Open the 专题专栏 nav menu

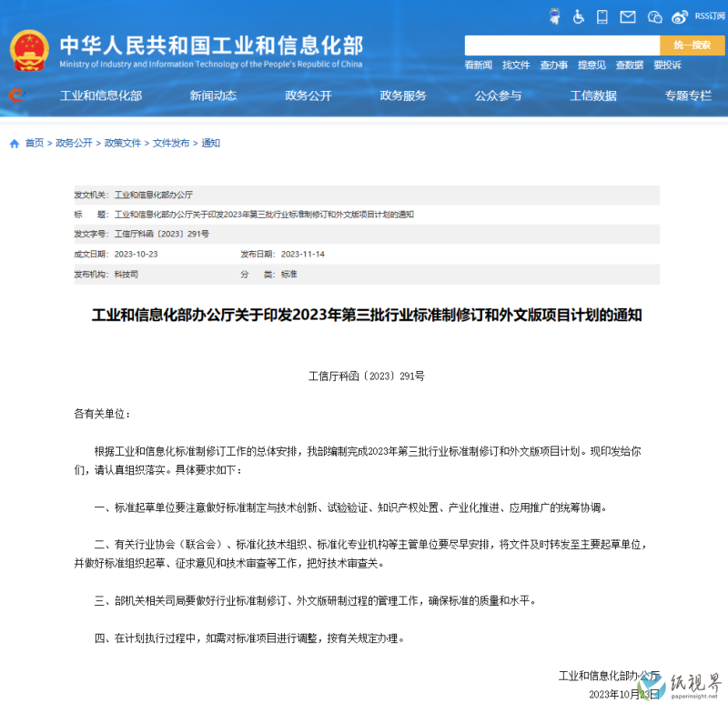click(x=688, y=95)
